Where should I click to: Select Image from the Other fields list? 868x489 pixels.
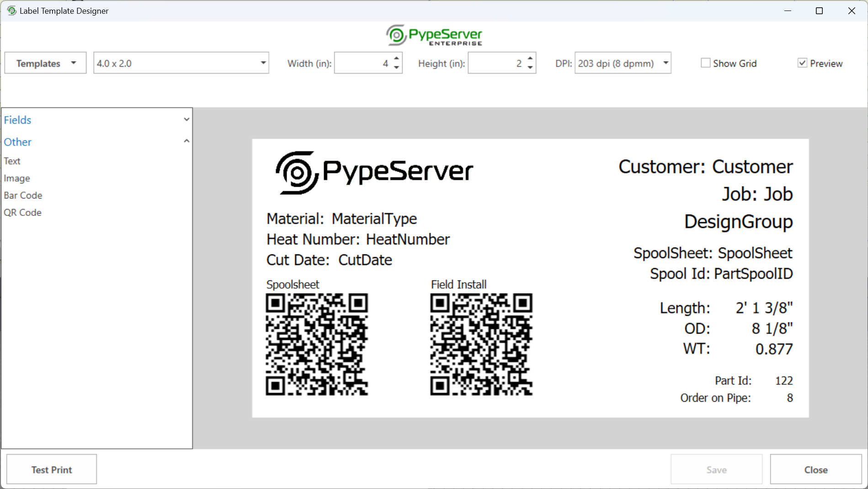tap(16, 178)
